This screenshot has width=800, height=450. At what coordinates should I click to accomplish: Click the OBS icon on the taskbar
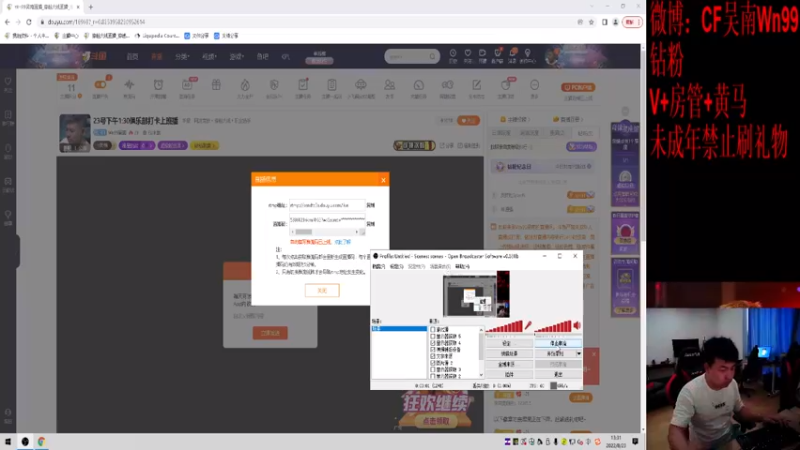point(25,442)
